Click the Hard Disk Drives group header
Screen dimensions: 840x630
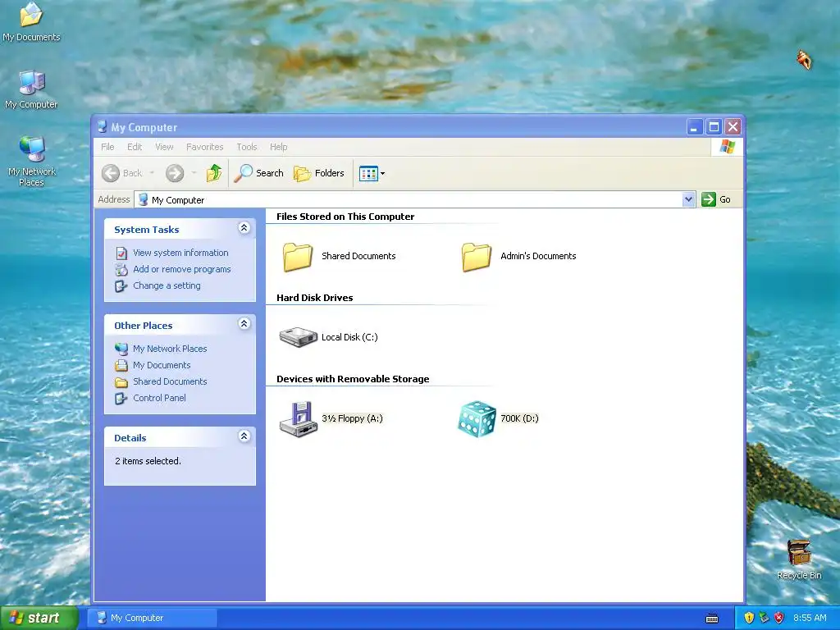tap(314, 298)
